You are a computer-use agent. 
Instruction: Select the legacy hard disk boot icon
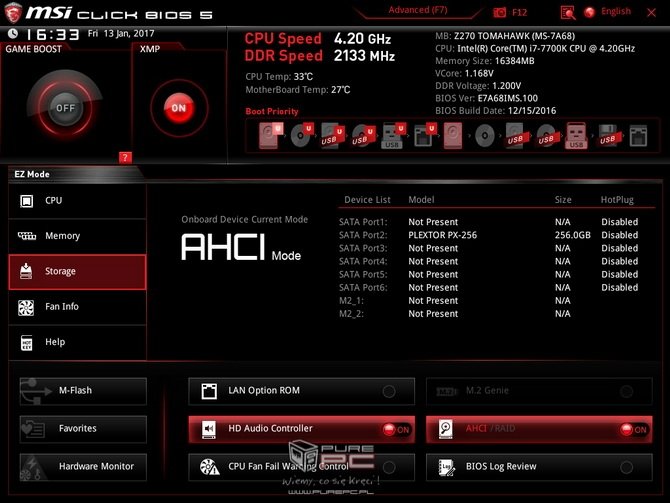click(x=453, y=136)
